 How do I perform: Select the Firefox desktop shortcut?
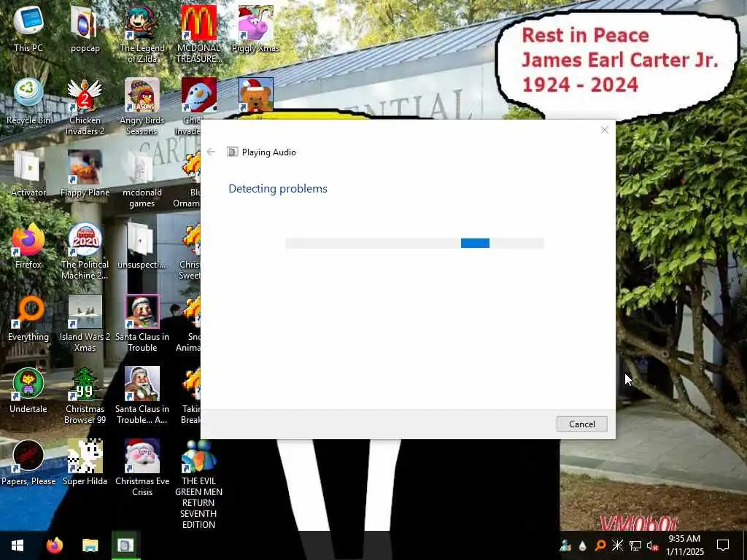click(x=28, y=246)
